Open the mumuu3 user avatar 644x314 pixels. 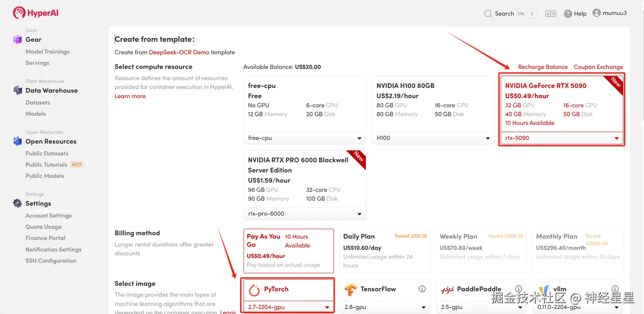597,13
